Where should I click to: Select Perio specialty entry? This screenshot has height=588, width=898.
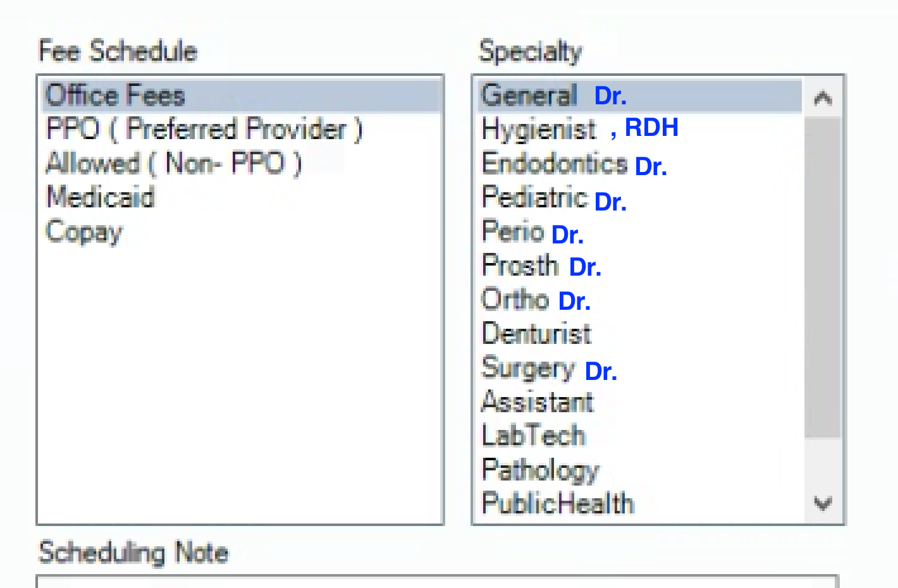point(514,231)
